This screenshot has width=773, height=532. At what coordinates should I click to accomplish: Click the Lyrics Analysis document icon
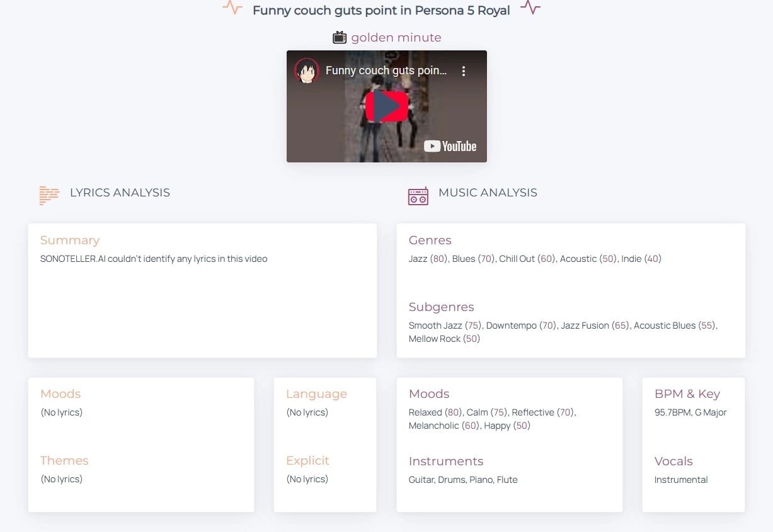click(x=49, y=195)
